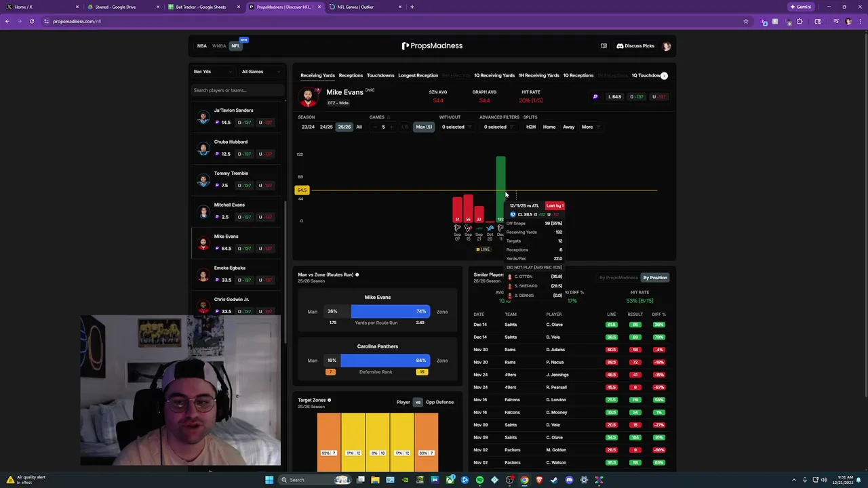Image resolution: width=868 pixels, height=488 pixels.
Task: Open a new browser tab
Action: [x=412, y=7]
